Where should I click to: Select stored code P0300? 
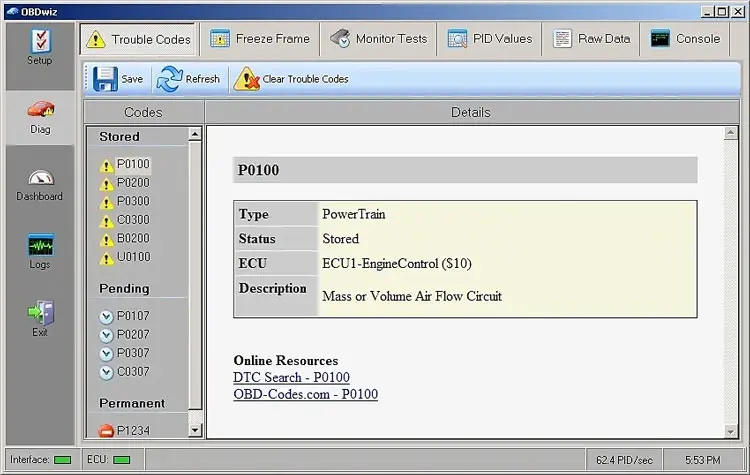[133, 201]
